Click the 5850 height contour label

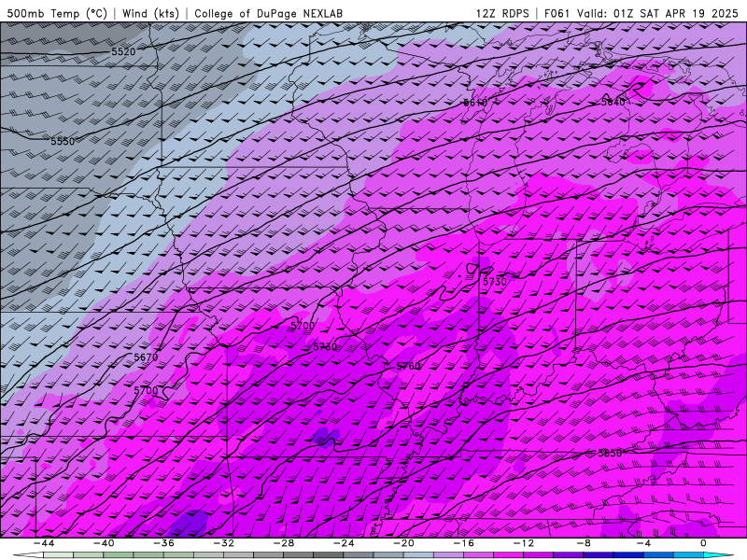[610, 454]
